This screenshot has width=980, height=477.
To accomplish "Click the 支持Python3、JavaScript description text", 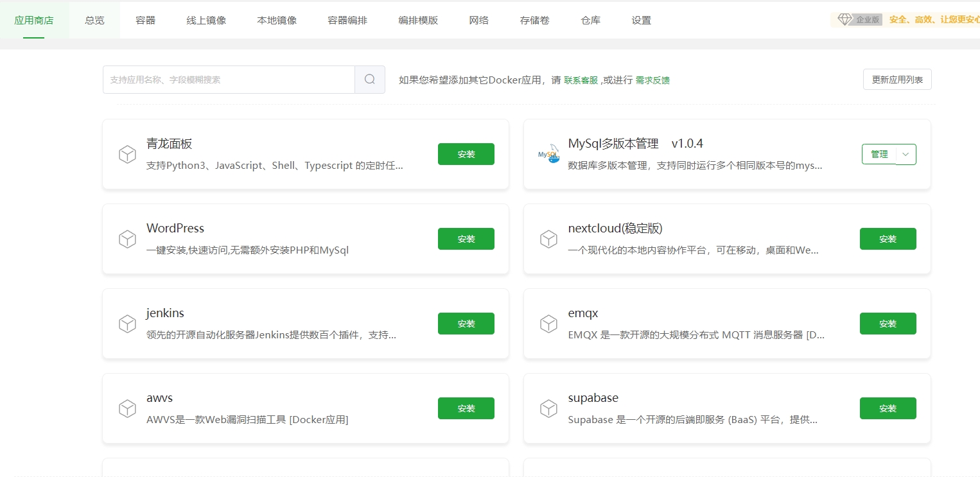I will pyautogui.click(x=275, y=166).
